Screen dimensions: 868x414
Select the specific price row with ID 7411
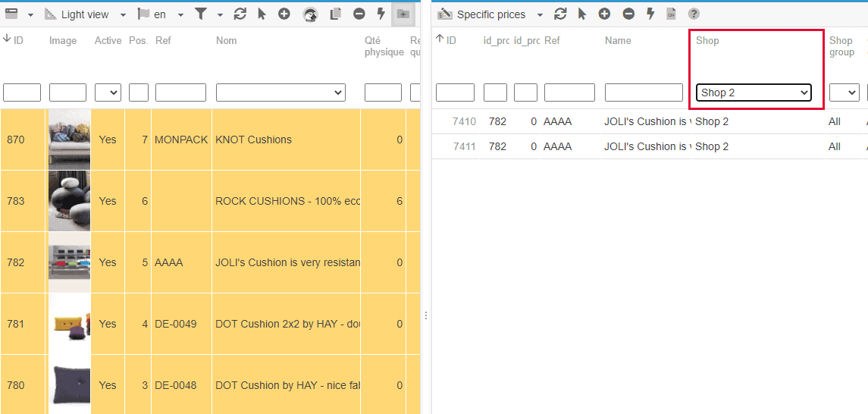(x=464, y=146)
